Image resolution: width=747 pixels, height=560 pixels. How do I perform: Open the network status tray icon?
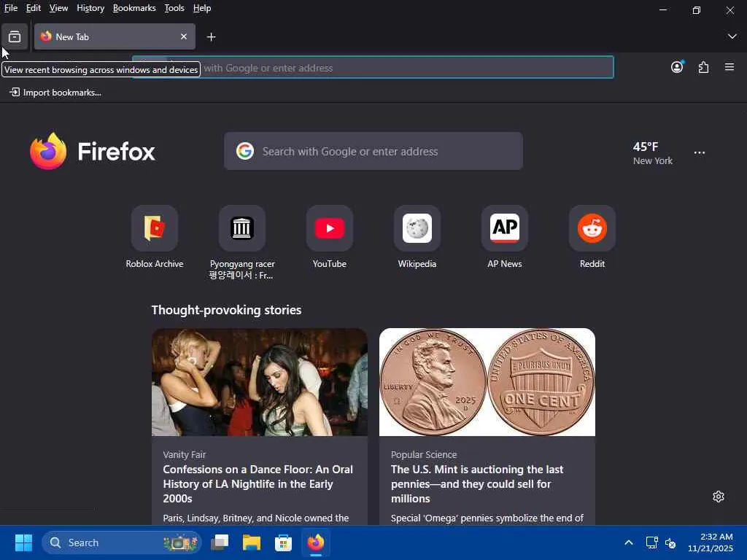point(651,542)
